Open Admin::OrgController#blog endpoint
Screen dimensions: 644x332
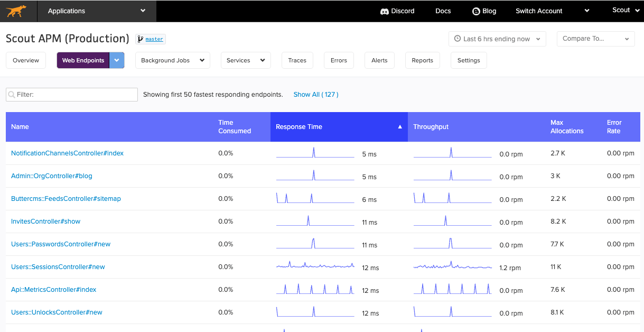(52, 176)
